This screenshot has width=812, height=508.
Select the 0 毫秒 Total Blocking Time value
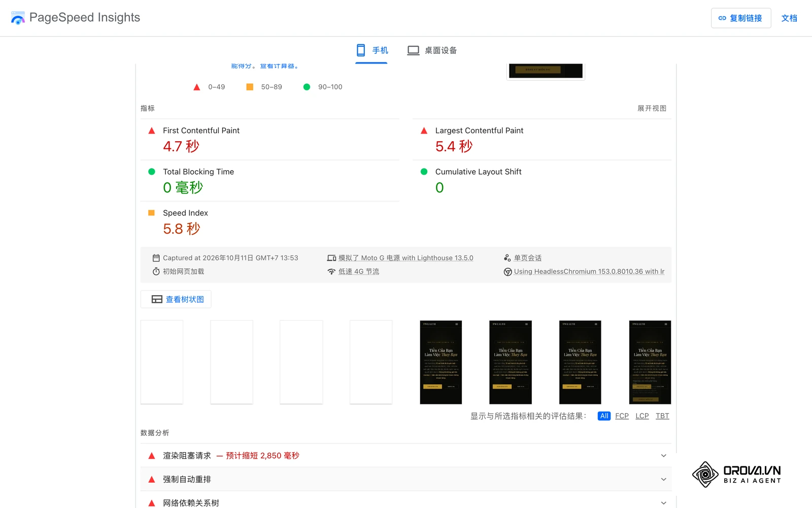[x=183, y=187]
